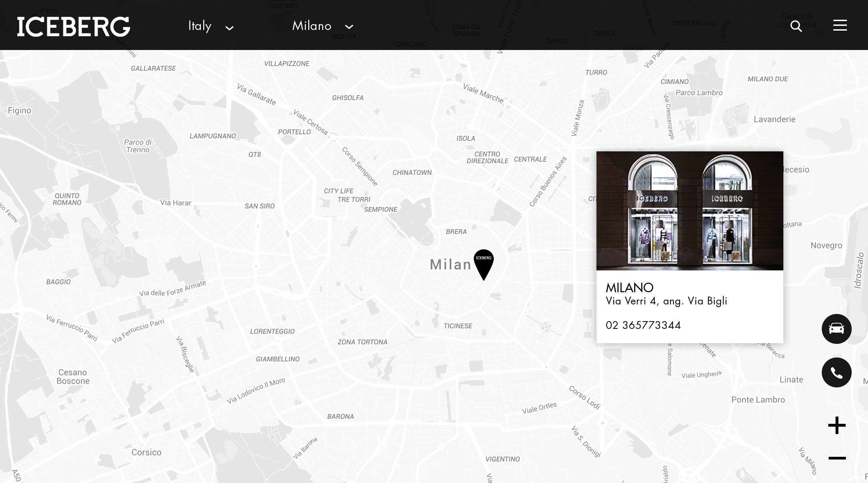Click the Viale Ortles street label
The height and width of the screenshot is (483, 868).
click(x=539, y=407)
